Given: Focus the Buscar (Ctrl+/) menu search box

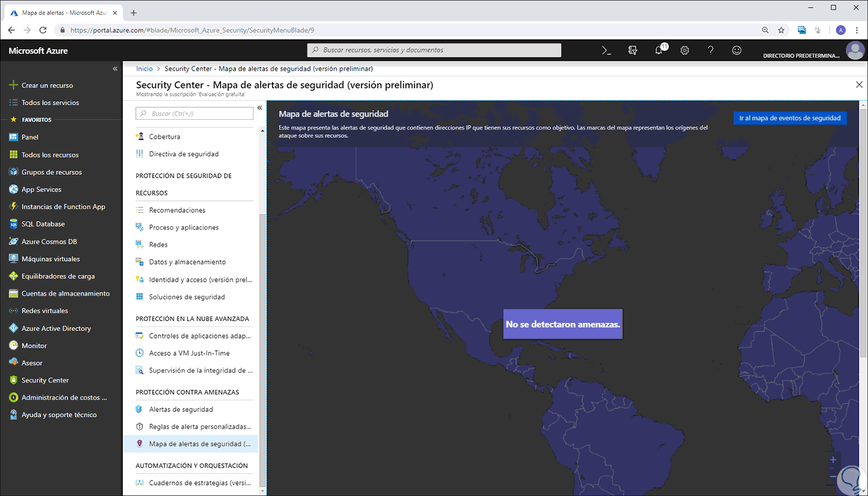Looking at the screenshot, I should pos(194,113).
